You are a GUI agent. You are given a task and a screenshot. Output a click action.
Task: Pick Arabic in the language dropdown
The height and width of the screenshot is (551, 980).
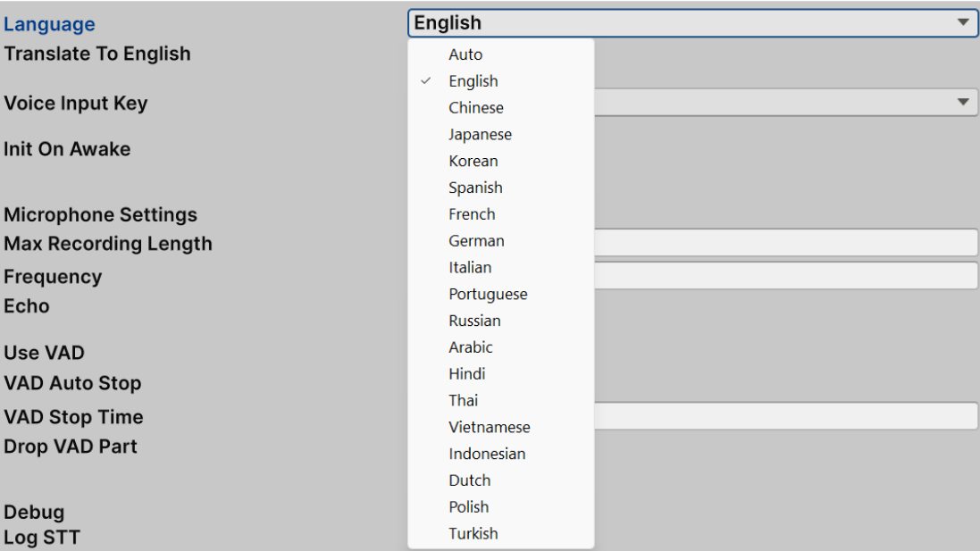coord(472,347)
